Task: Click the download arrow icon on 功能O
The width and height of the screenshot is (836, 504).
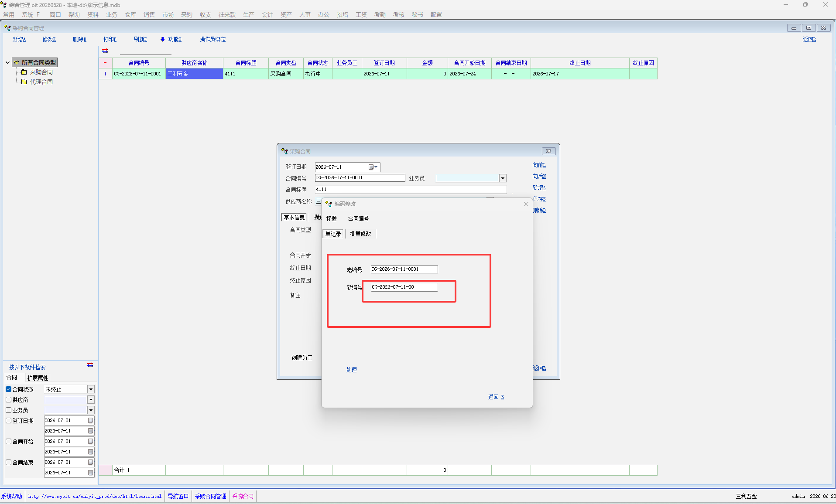Action: (x=163, y=39)
